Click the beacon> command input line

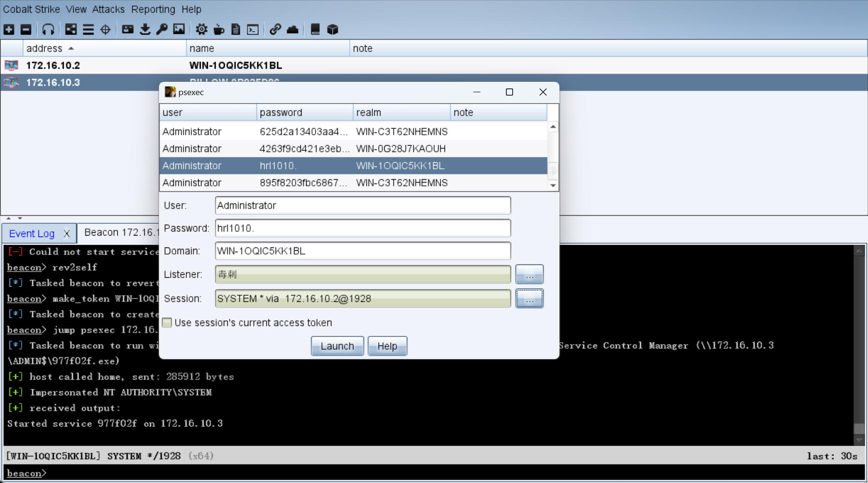point(434,473)
